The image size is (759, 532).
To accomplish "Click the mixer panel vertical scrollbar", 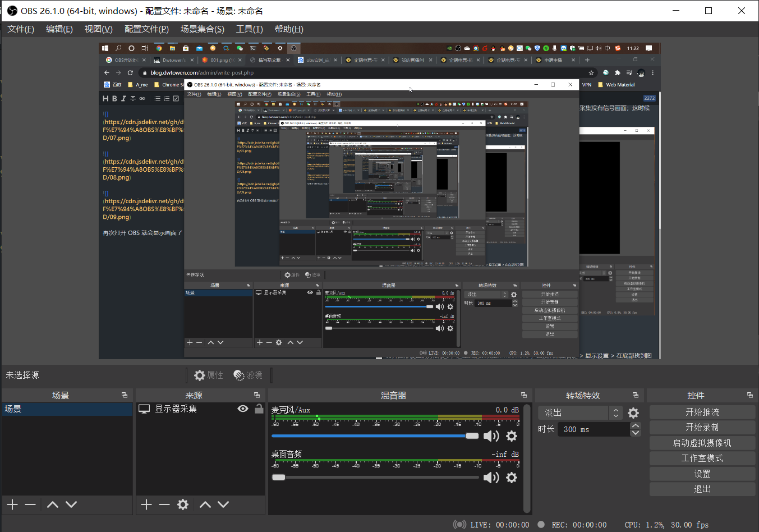I will click(526, 458).
